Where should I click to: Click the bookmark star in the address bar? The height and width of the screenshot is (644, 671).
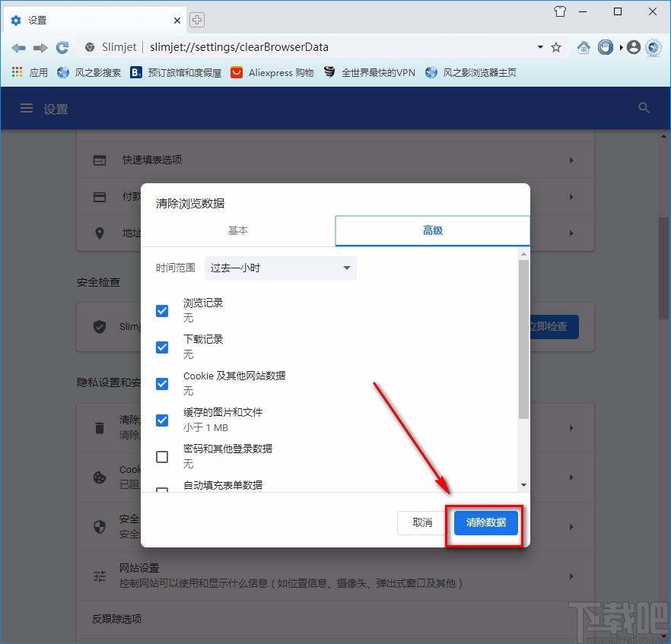click(556, 46)
